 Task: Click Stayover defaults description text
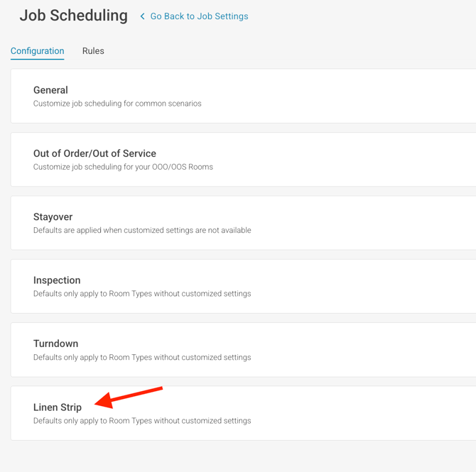142,230
